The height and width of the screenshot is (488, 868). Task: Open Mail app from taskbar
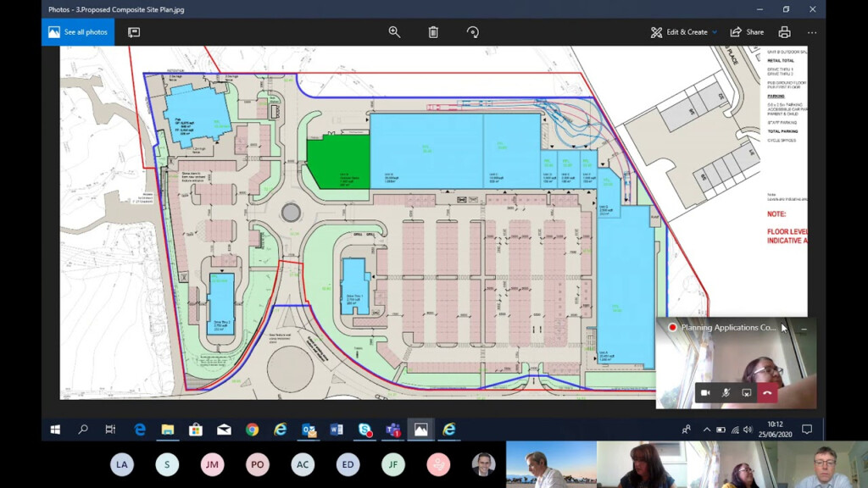pyautogui.click(x=224, y=430)
